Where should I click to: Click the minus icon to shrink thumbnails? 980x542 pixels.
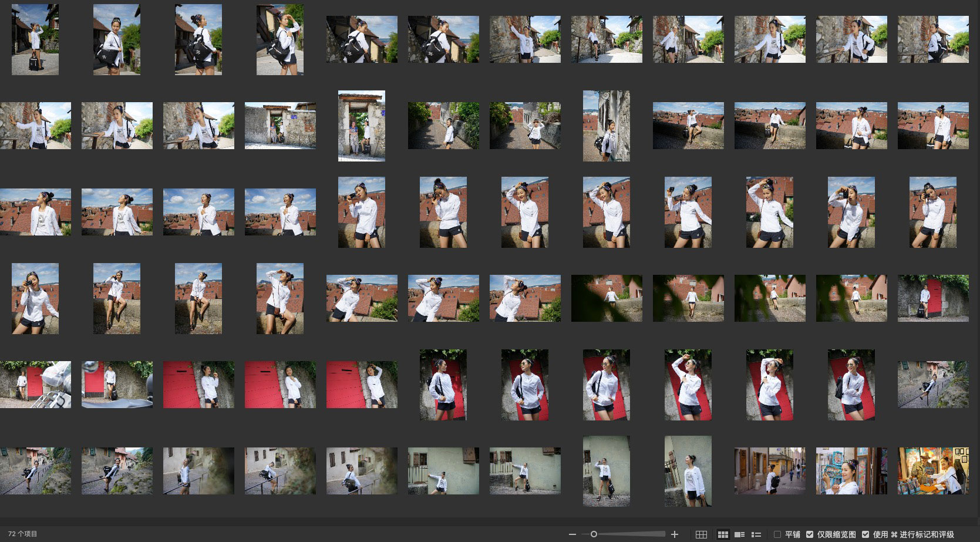pyautogui.click(x=572, y=534)
